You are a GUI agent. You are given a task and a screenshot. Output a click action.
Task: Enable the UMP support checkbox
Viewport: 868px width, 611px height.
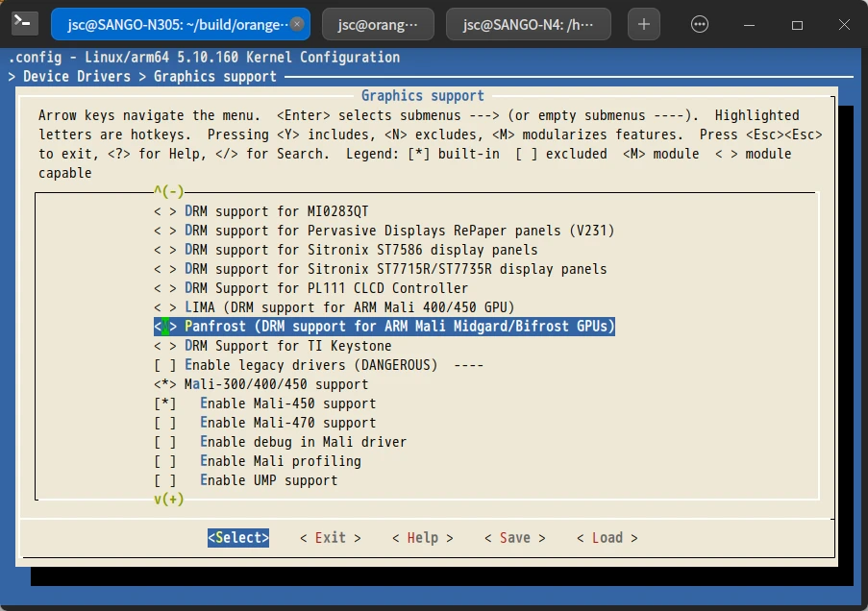click(x=165, y=480)
